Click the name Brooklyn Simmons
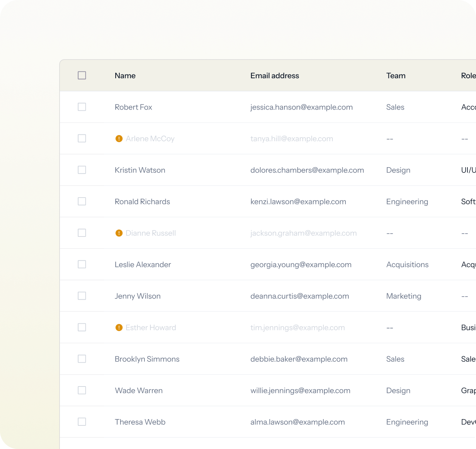This screenshot has width=476, height=449. (147, 359)
